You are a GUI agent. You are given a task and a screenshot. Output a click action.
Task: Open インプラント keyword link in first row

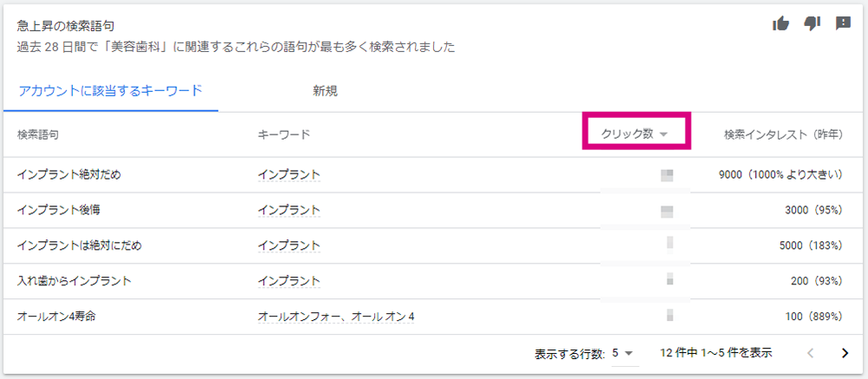[289, 175]
